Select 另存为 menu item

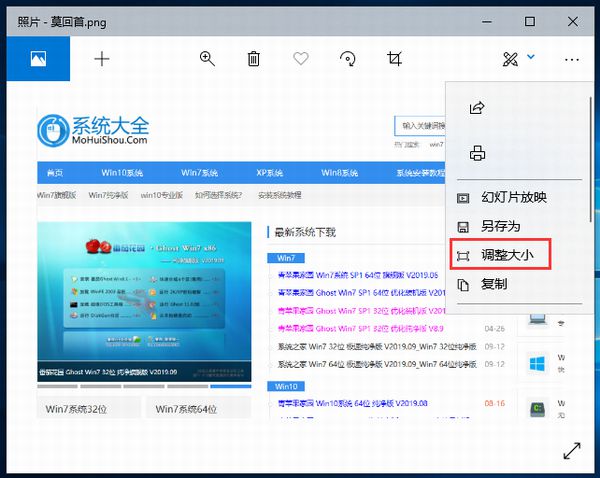click(x=500, y=227)
